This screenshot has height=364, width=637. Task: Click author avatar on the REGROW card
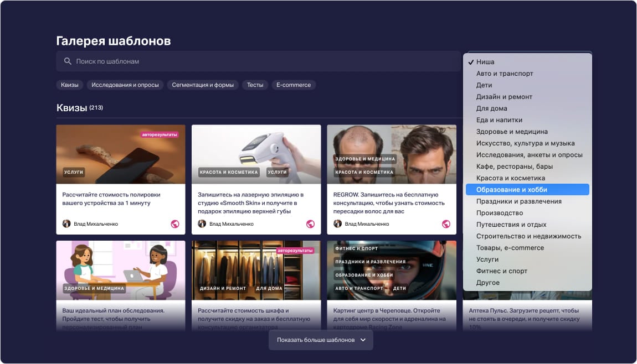coord(337,224)
